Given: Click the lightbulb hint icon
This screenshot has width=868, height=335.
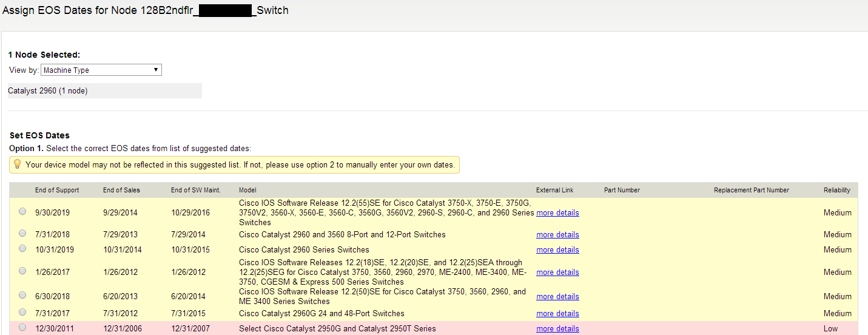Looking at the screenshot, I should point(17,164).
